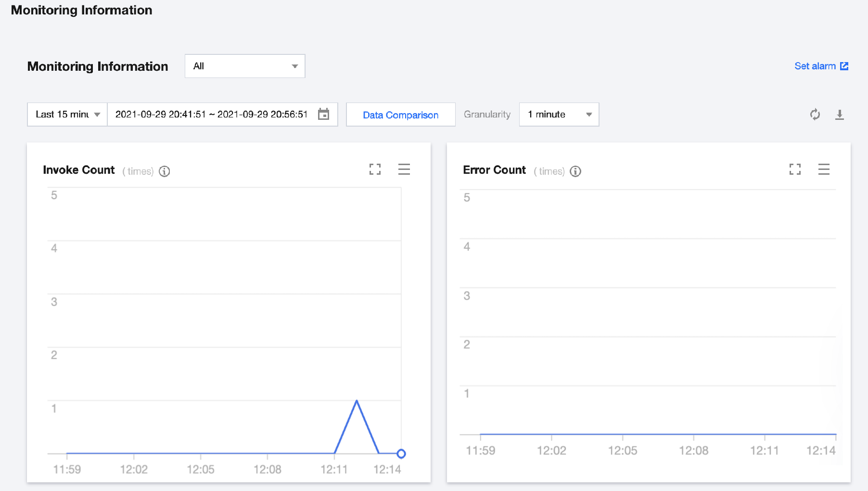The width and height of the screenshot is (868, 491).
Task: Click the refresh monitoring data icon
Action: click(815, 115)
